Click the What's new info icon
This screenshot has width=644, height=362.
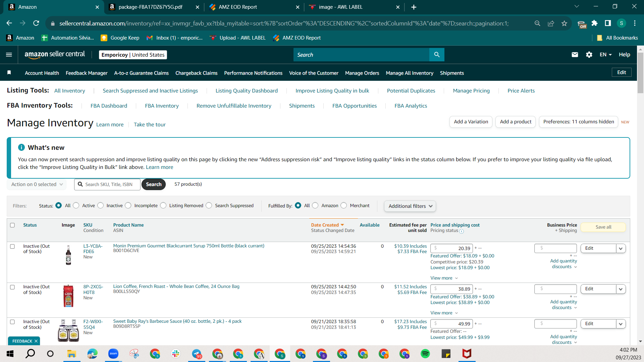pos(21,147)
